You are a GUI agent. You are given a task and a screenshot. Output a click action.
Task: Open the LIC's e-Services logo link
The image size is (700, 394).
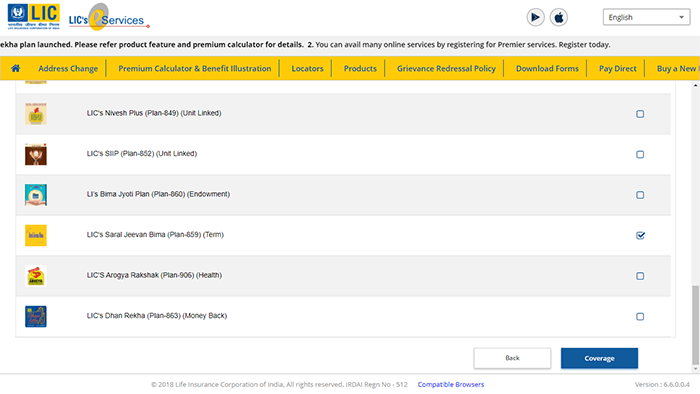click(109, 17)
